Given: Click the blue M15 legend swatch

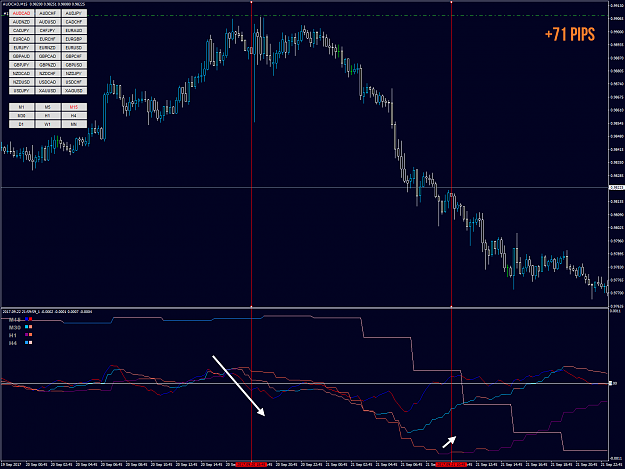Looking at the screenshot, I should 27,319.
